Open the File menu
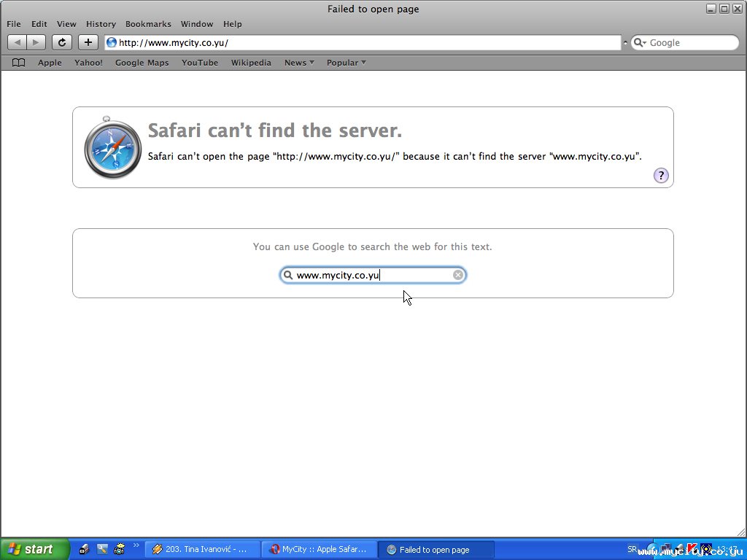 point(14,24)
